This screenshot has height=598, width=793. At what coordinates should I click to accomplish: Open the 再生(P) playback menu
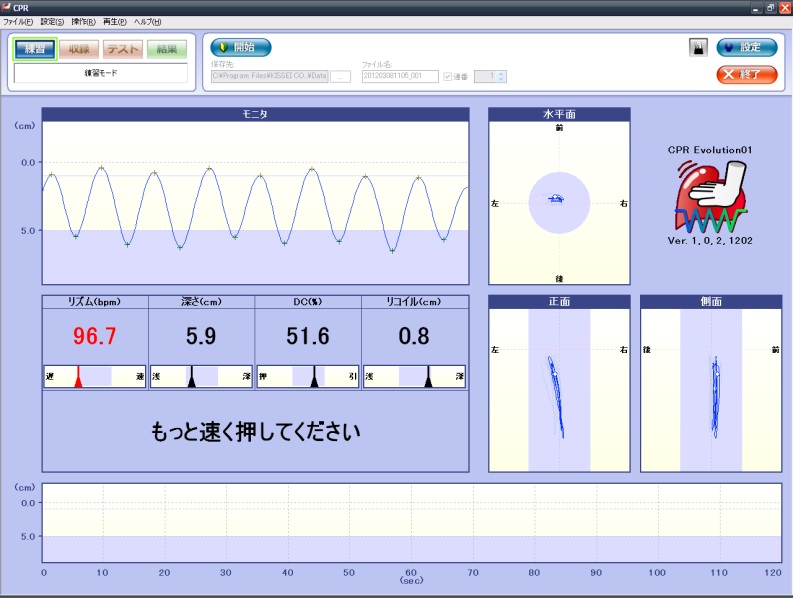pyautogui.click(x=114, y=21)
